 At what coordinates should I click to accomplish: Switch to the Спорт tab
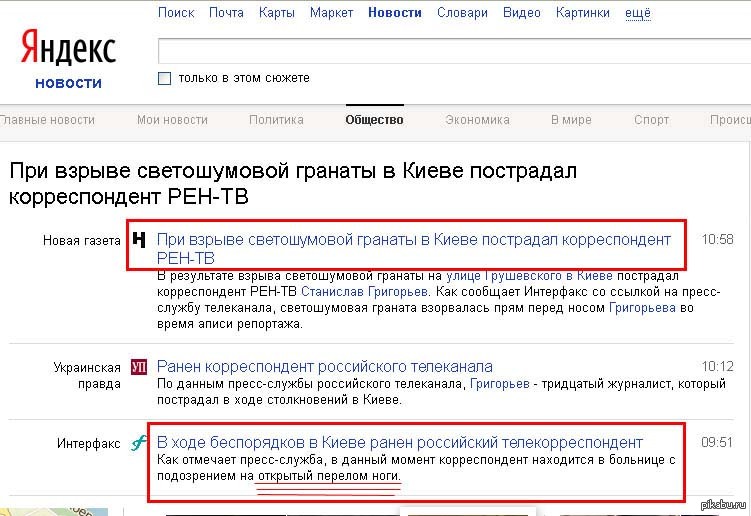651,120
